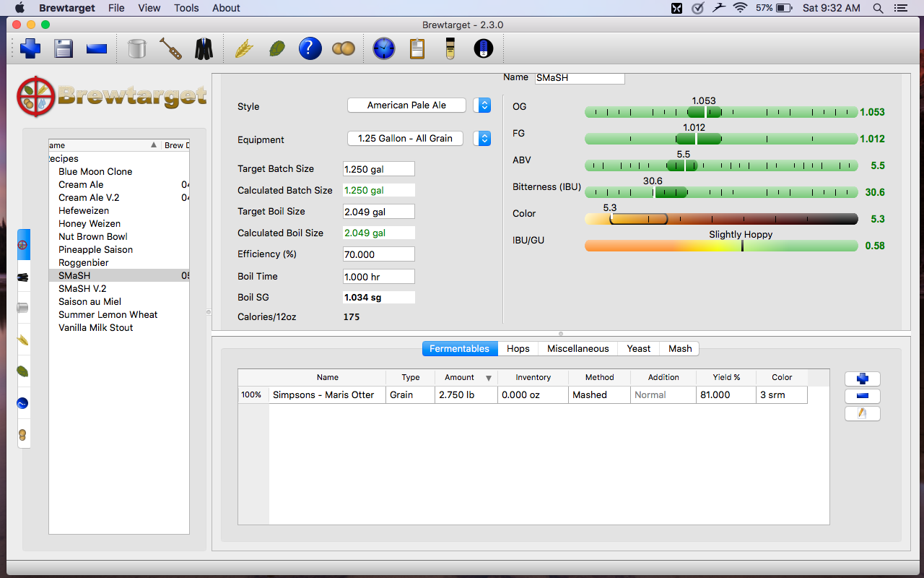Viewport: 924px width, 578px height.
Task: Switch to the Yeast tab
Action: (x=639, y=348)
